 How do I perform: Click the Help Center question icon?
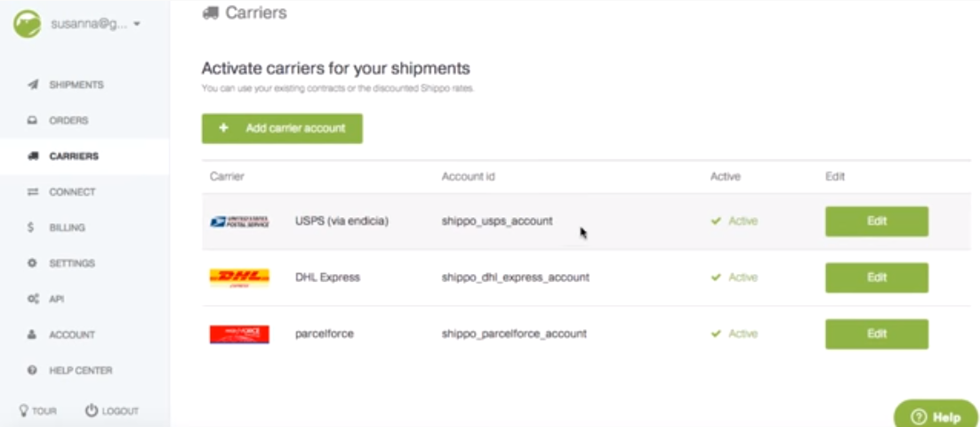click(32, 370)
